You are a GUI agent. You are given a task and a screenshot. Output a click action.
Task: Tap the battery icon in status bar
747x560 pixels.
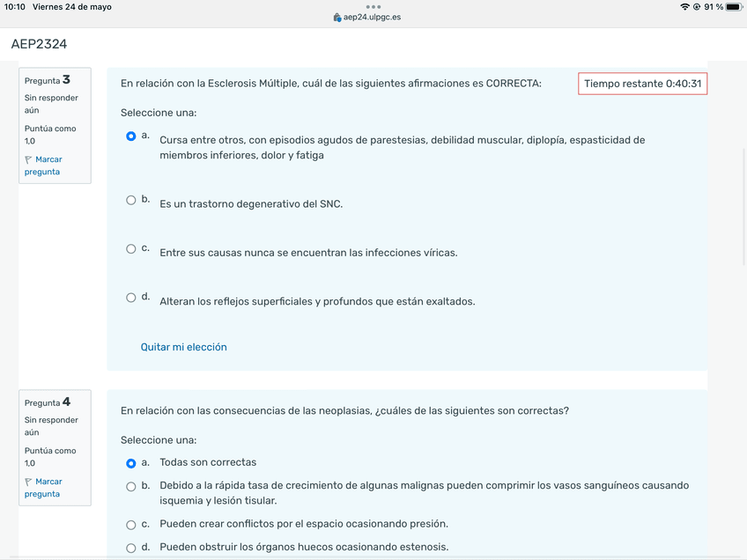733,7
